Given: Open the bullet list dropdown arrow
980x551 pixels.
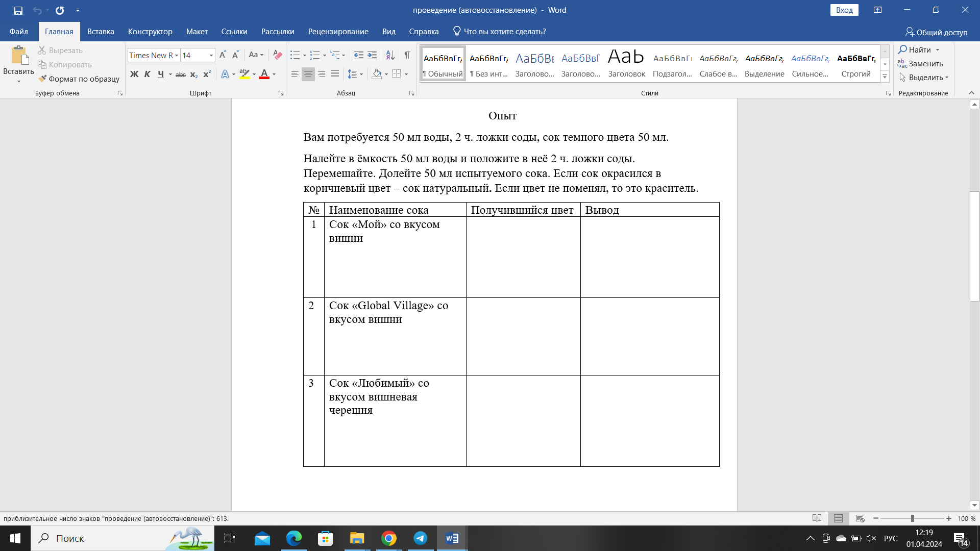Looking at the screenshot, I should [x=305, y=56].
